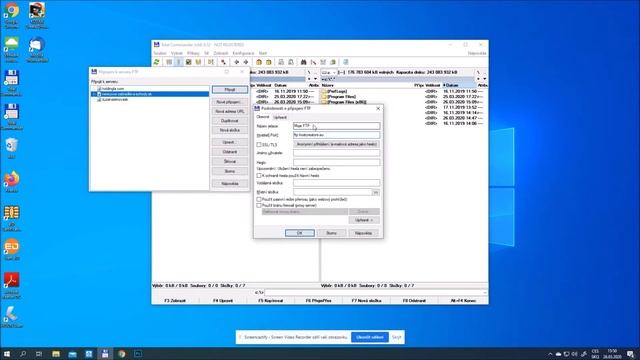Click F8 Odstranit function key button
This screenshot has height=360, width=640.
[x=414, y=300]
